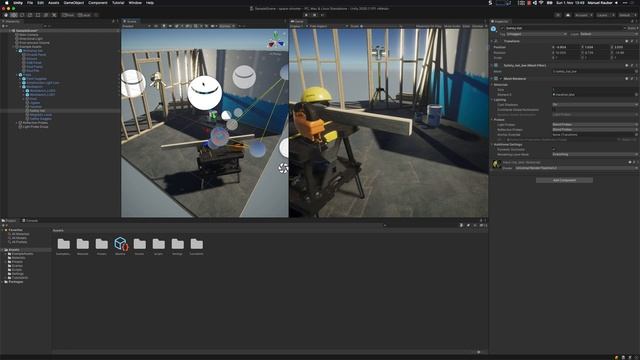Viewport: 640px width, 360px height.
Task: Switch to the Scene tab
Action: pos(131,21)
